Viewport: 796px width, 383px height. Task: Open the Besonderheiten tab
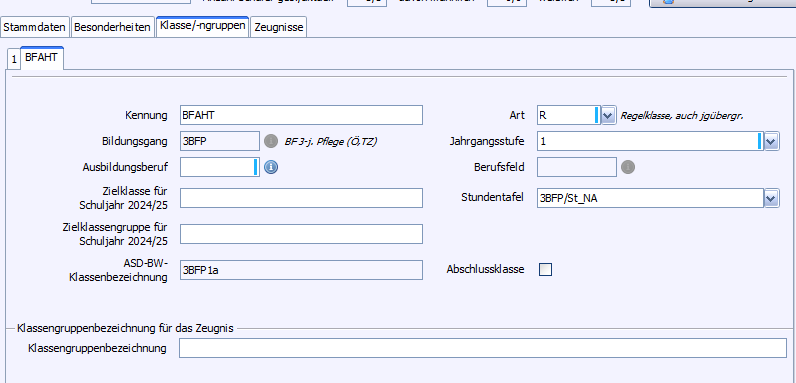112,27
